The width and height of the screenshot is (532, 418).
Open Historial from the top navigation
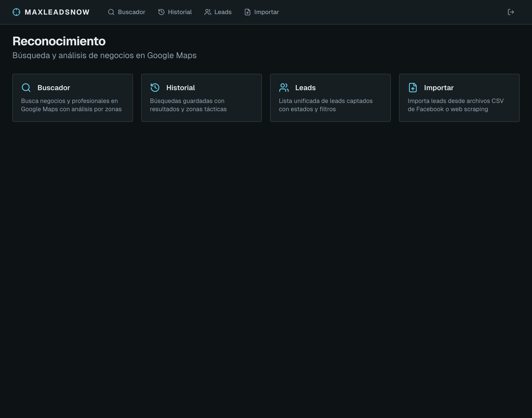180,12
